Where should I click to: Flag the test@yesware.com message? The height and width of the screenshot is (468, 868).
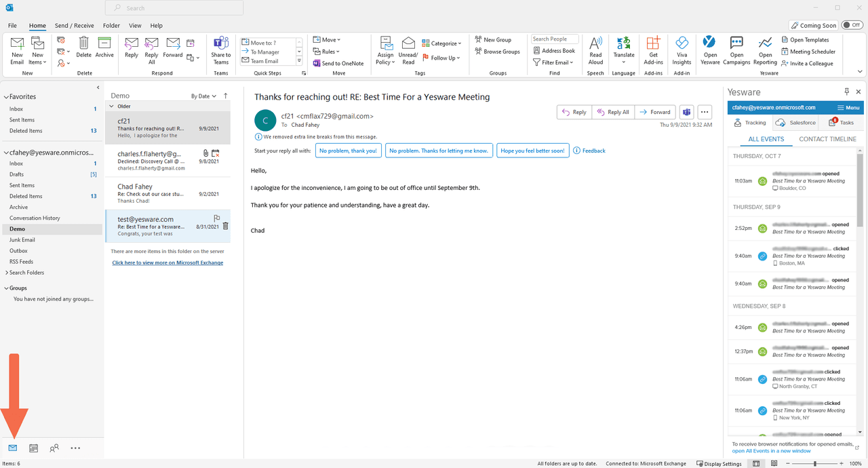217,218
